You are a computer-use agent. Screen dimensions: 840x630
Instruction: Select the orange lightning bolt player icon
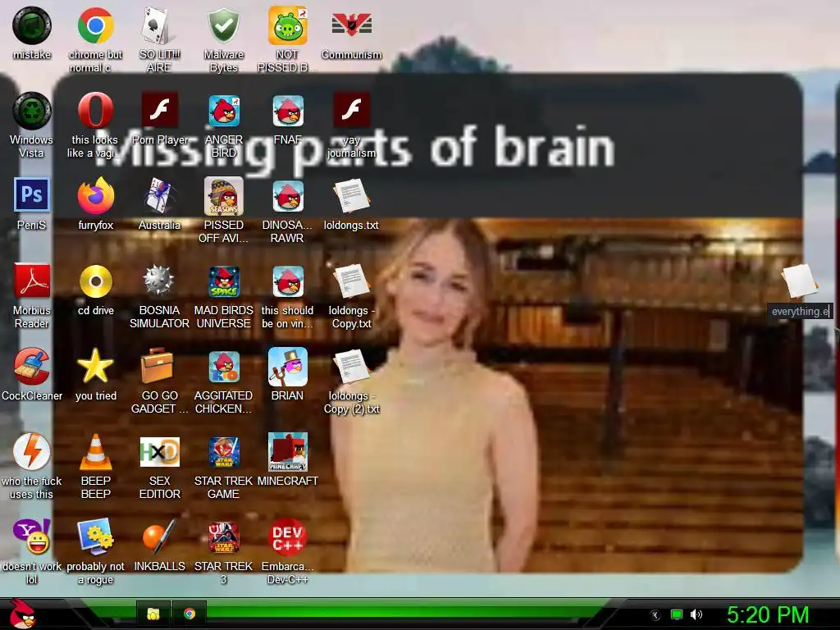point(32,452)
